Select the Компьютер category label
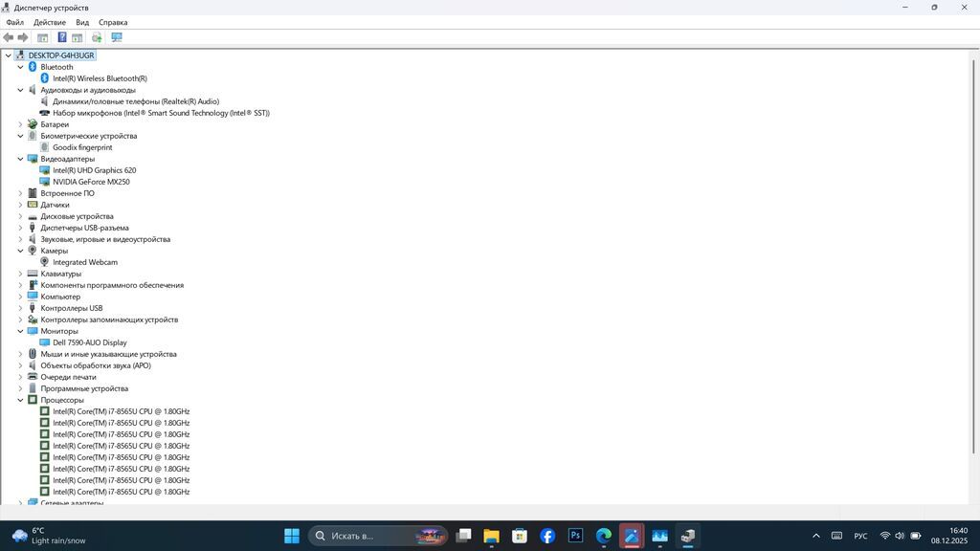The height and width of the screenshot is (551, 980). click(x=60, y=297)
